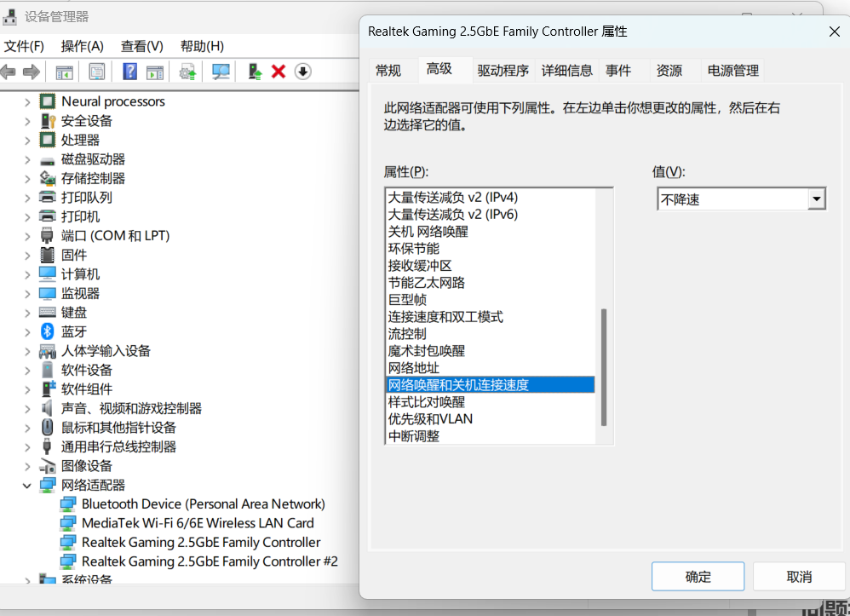This screenshot has height=616, width=850.
Task: Open the 帮助(H) menu
Action: click(x=202, y=46)
